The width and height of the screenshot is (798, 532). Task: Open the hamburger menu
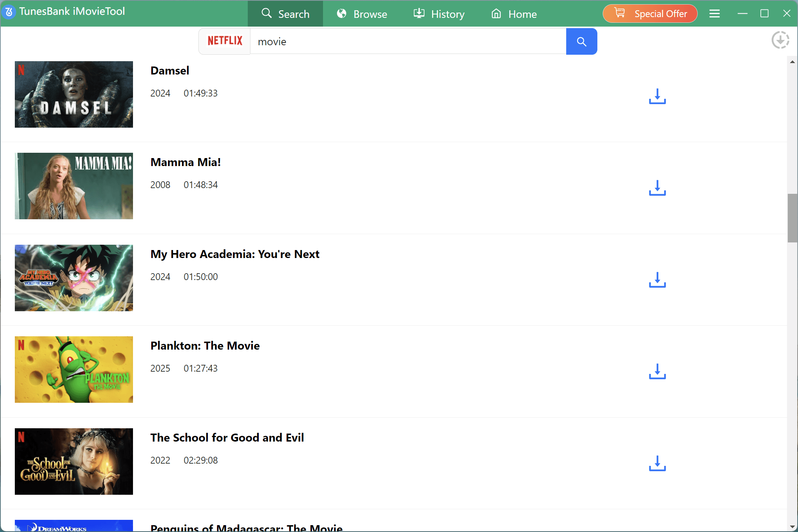pos(714,14)
